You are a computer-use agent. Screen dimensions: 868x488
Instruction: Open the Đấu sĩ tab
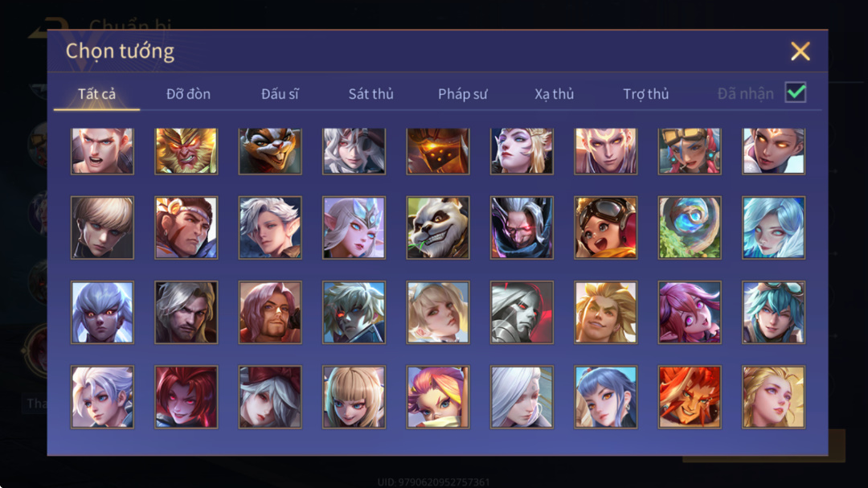tap(280, 94)
